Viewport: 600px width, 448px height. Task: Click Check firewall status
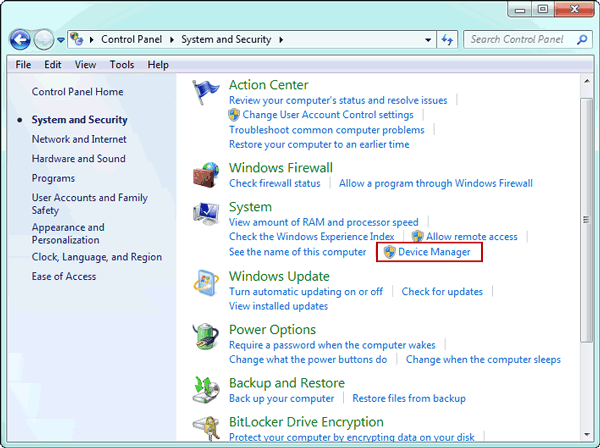[x=275, y=183]
